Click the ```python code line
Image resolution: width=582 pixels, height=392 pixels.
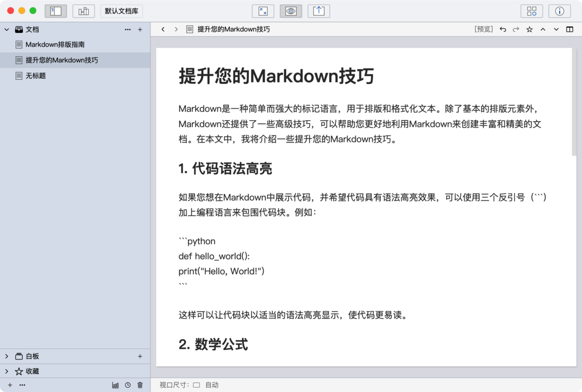(x=197, y=241)
